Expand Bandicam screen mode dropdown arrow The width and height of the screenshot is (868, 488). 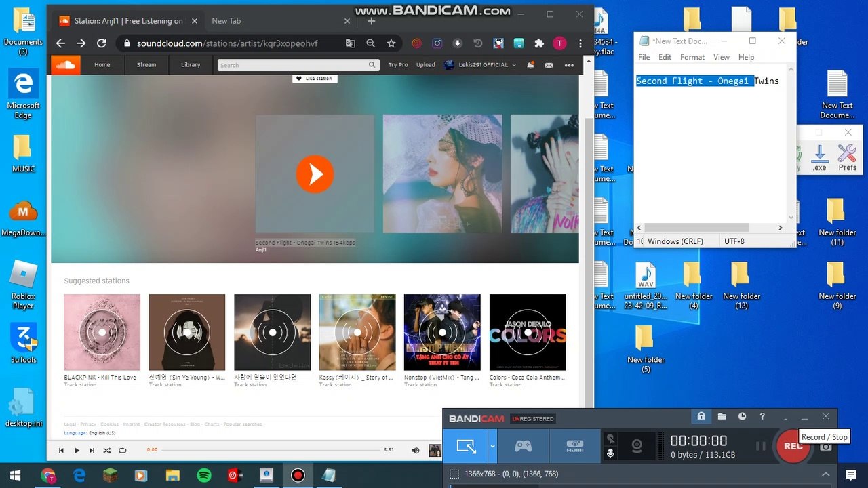(x=493, y=446)
